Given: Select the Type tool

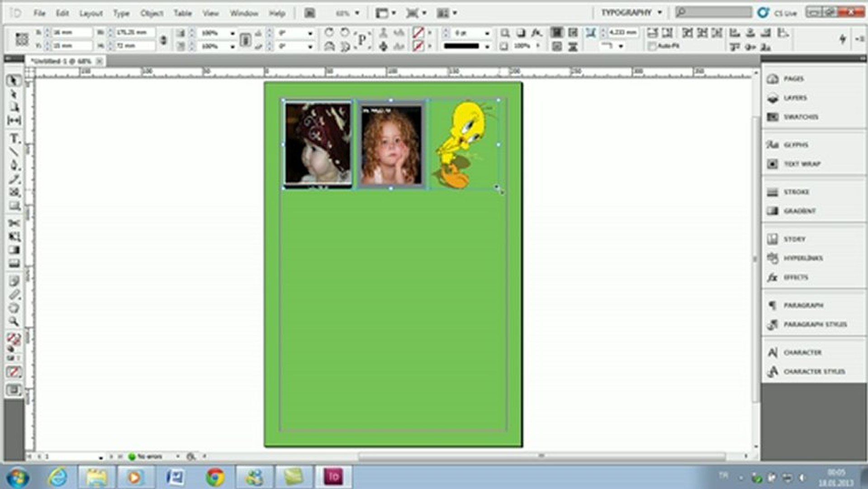Looking at the screenshot, I should click(x=14, y=139).
